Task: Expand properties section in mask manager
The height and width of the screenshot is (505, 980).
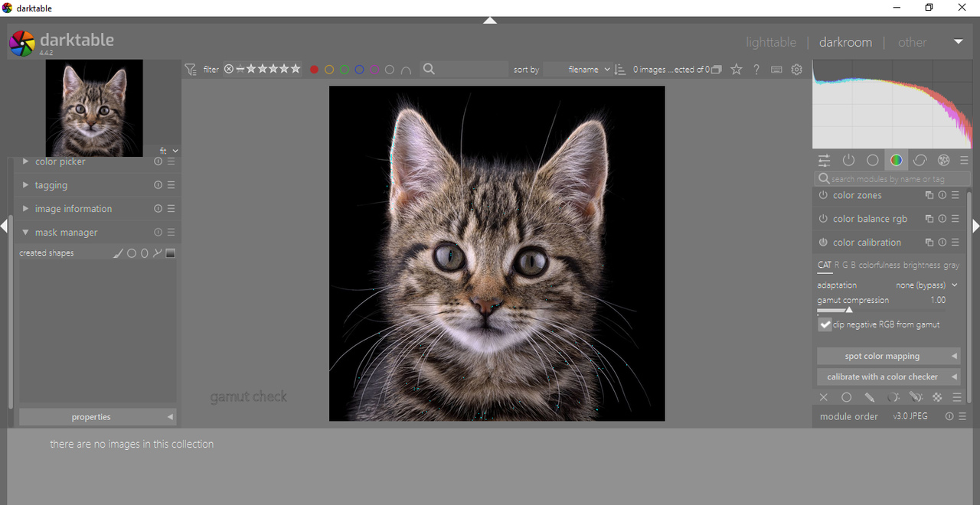Action: pos(98,417)
